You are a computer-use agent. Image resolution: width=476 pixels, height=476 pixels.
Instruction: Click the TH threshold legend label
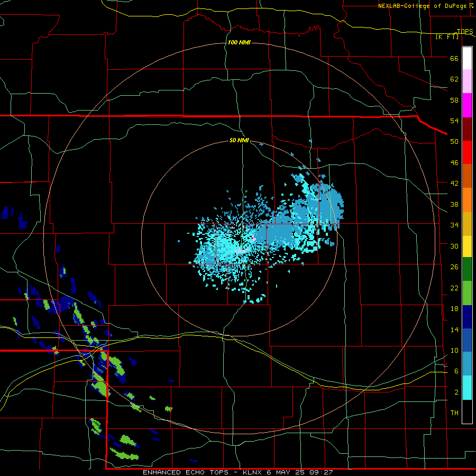pos(454,413)
